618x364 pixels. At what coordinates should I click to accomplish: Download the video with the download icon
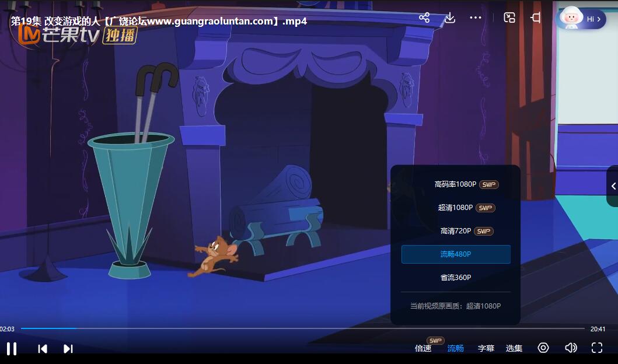click(x=450, y=17)
